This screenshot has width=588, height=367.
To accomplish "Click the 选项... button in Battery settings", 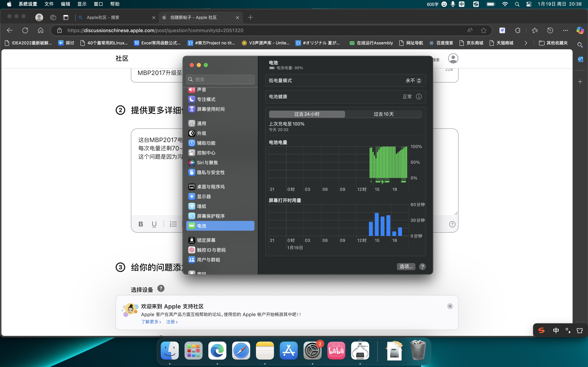I will click(x=406, y=267).
